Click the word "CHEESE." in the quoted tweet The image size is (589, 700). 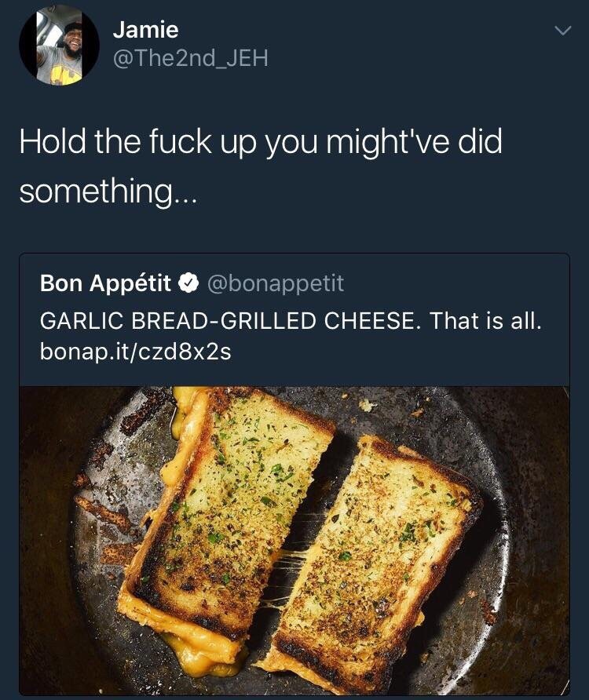pos(373,321)
